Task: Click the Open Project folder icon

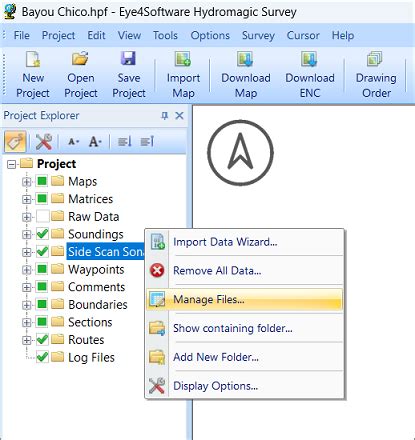Action: pyautogui.click(x=80, y=59)
